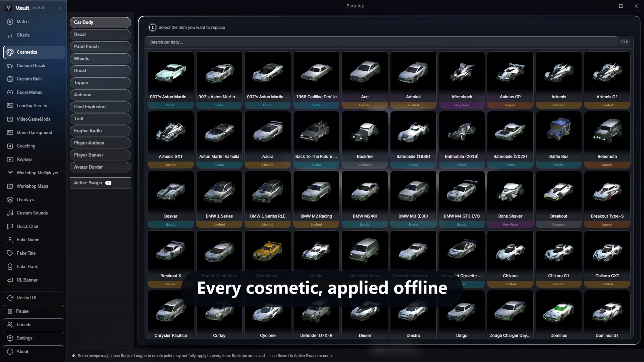Image resolution: width=644 pixels, height=362 pixels.
Task: Focus the Search car body field
Action: [x=382, y=42]
